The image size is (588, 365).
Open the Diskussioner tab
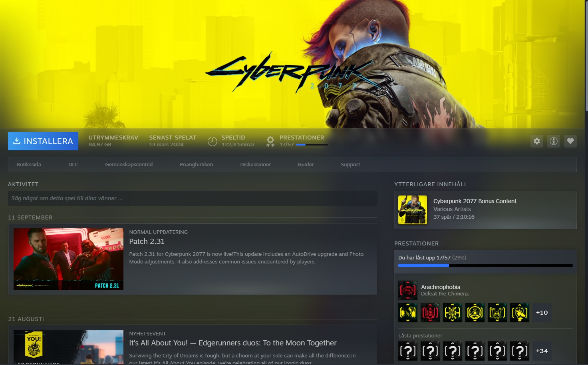(256, 164)
